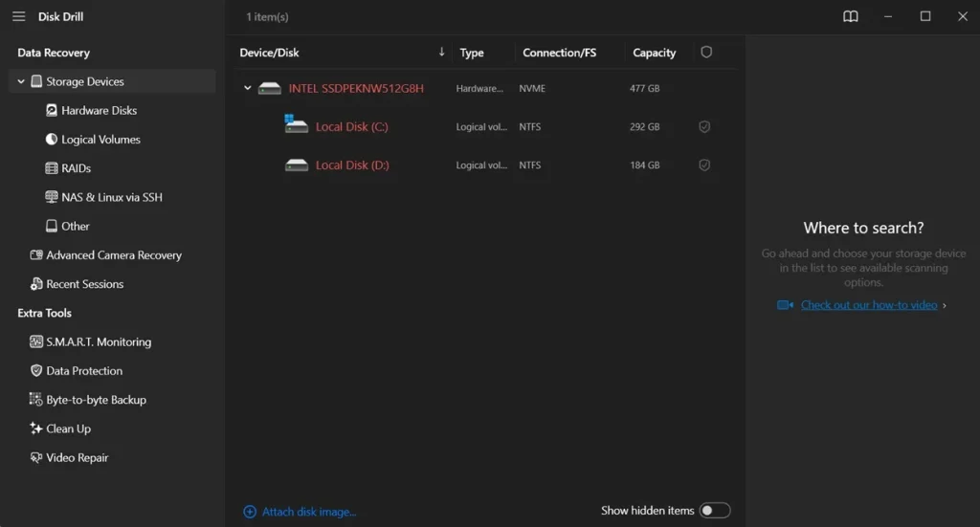
Task: Click the Video Repair icon
Action: pos(36,458)
